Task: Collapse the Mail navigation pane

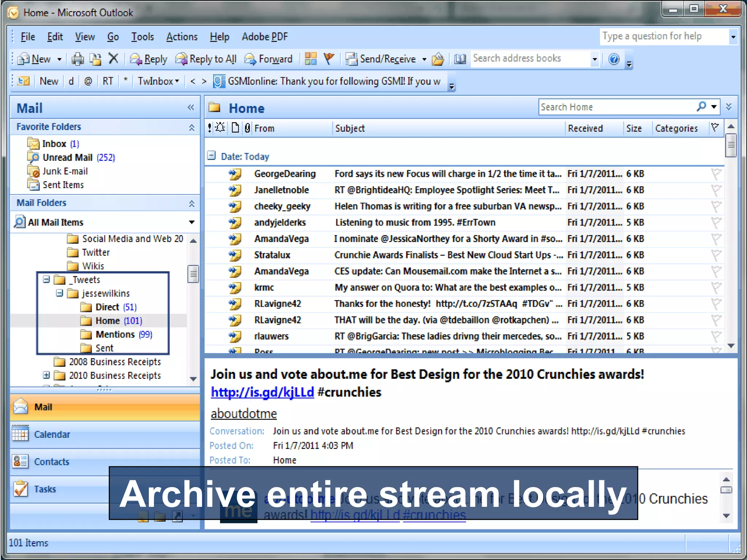Action: point(191,107)
